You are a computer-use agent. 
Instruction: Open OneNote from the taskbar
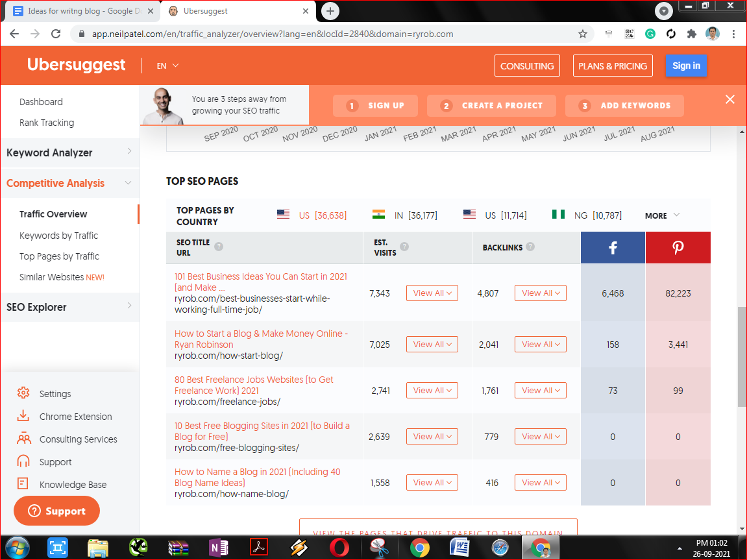(219, 548)
